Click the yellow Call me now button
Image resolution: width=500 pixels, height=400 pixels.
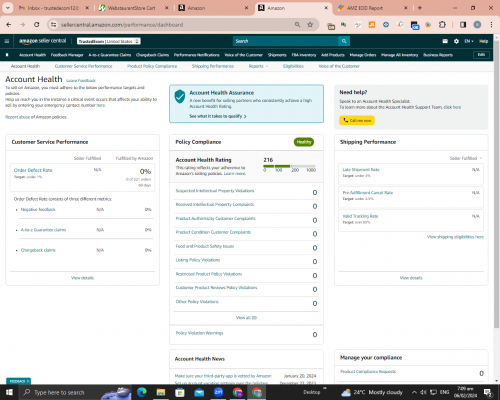click(357, 120)
